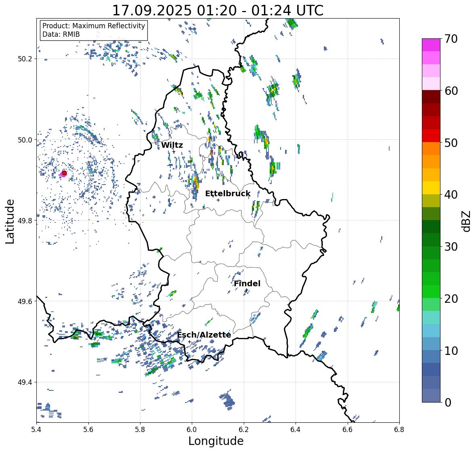Click the dark maroon 60 dBZ colorbar segment
476x451 pixels.
coord(431,97)
